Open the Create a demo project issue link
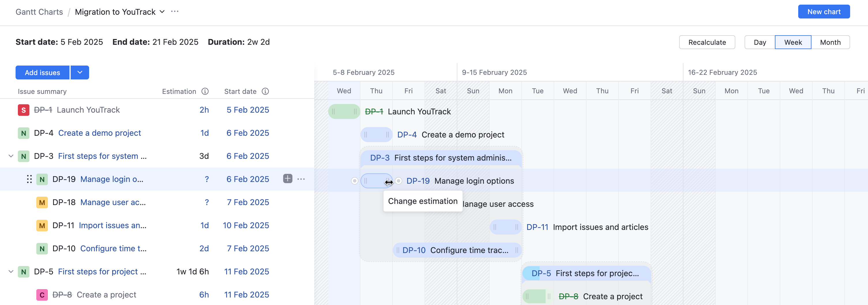Viewport: 868px width, 305px height. 99,133
